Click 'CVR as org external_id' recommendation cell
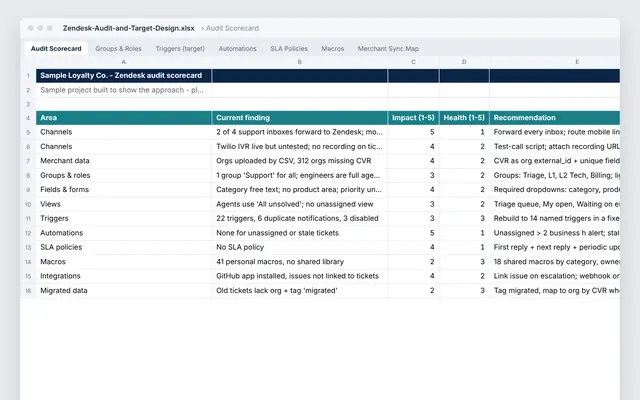 coord(555,161)
